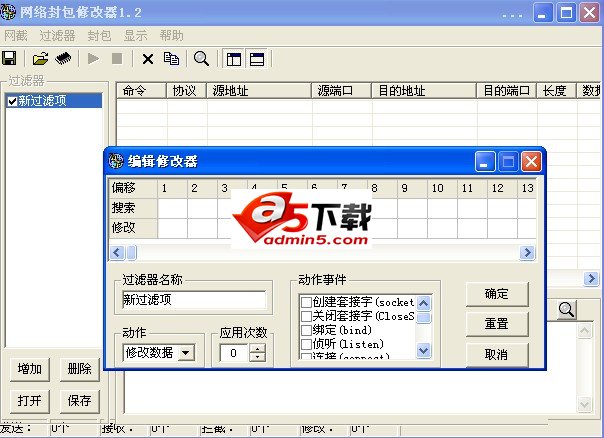Screen dimensions: 604x438
Task: Click the 源端口 column header
Action: coord(342,91)
